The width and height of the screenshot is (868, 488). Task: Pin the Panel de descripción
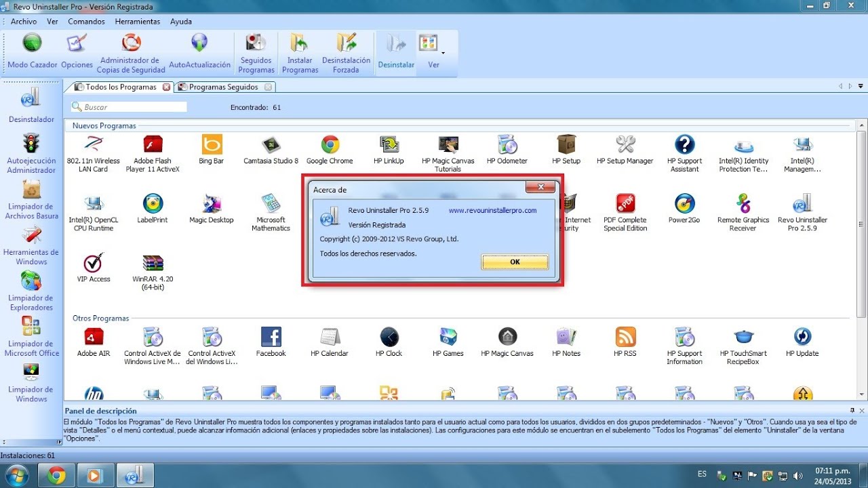pos(852,410)
